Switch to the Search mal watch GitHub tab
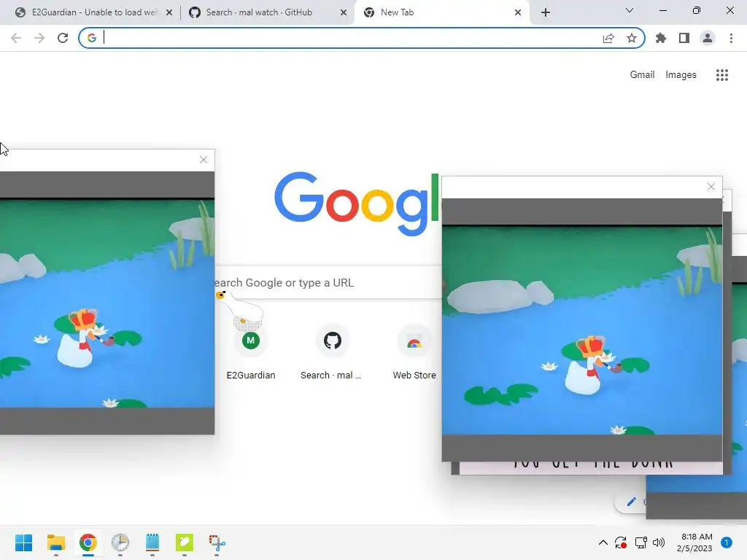This screenshot has width=747, height=560. click(267, 12)
